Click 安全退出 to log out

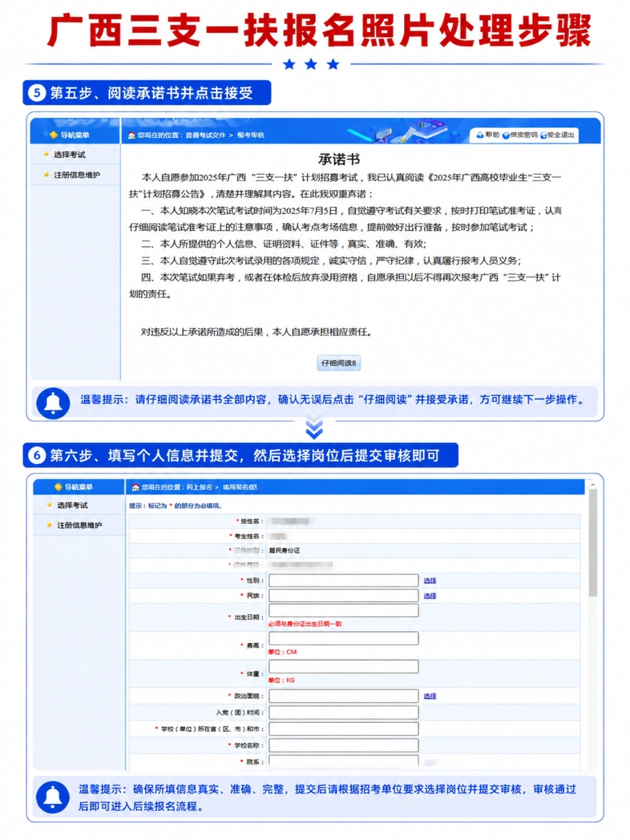coord(557,135)
